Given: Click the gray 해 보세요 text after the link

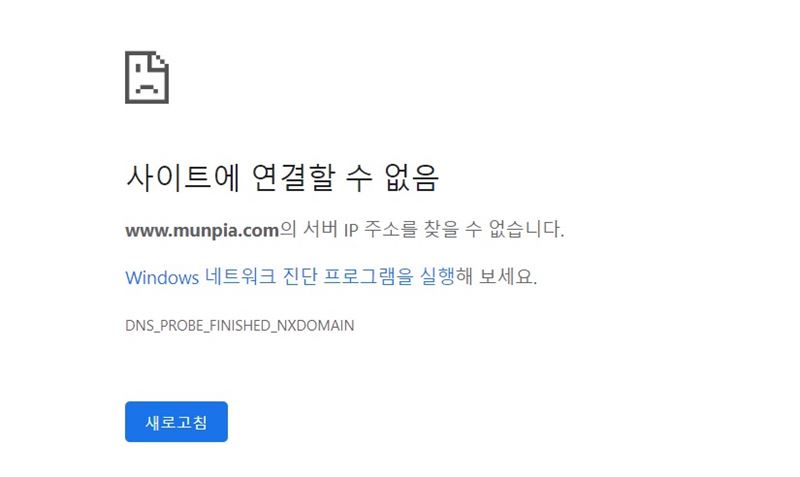Looking at the screenshot, I should tap(496, 277).
